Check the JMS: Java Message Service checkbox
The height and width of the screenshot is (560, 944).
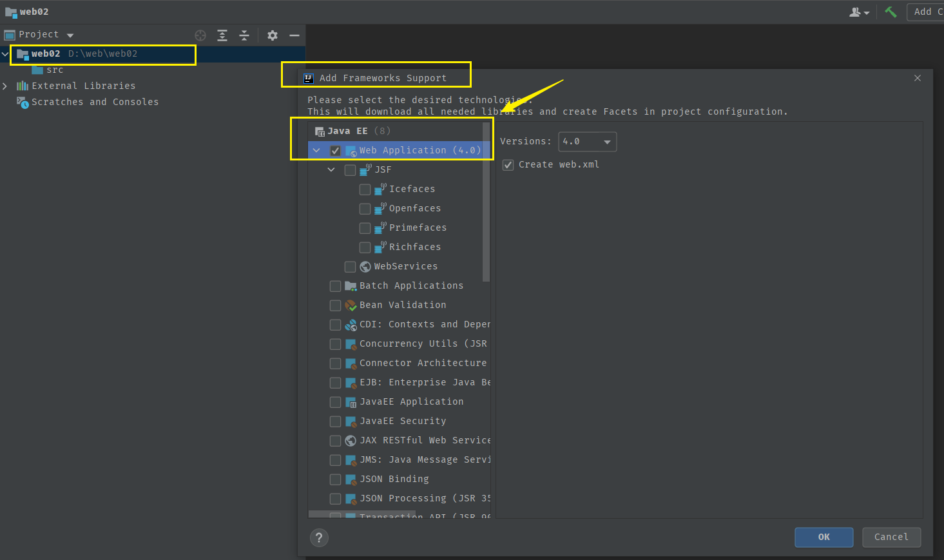[335, 460]
